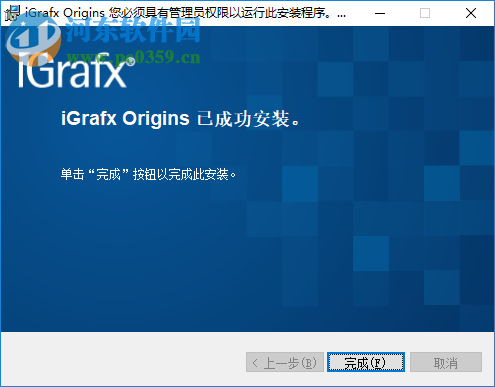Click the 上一步(B) back button

tap(285, 362)
